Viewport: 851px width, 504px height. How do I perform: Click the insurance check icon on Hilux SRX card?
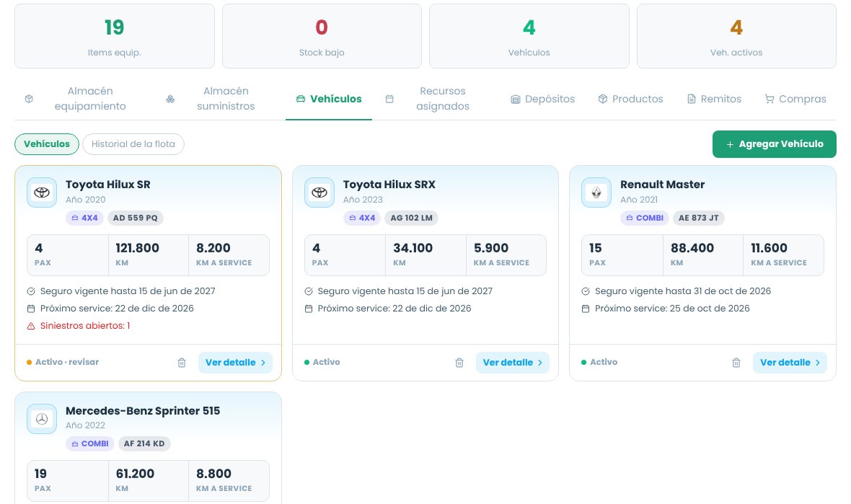pyautogui.click(x=308, y=291)
